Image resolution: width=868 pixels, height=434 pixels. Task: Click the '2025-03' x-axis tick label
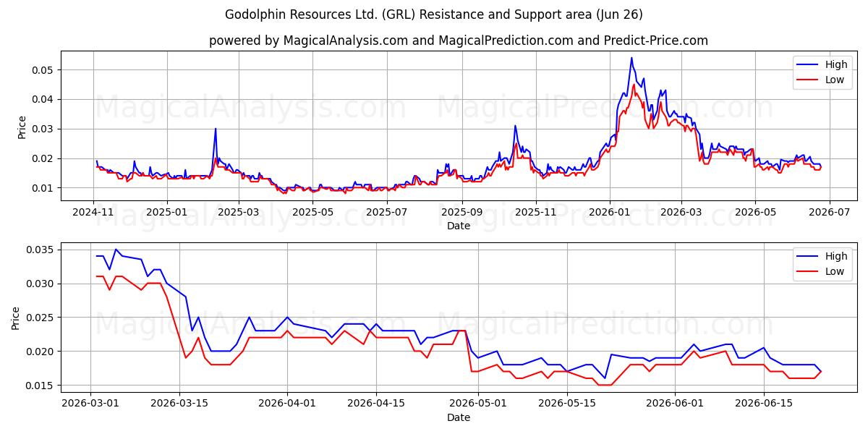point(238,212)
